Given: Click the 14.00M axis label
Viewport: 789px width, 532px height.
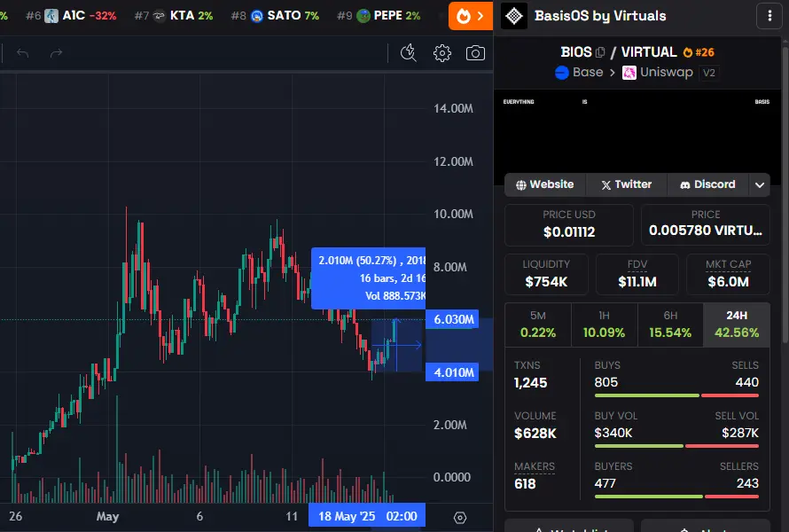Looking at the screenshot, I should point(453,109).
